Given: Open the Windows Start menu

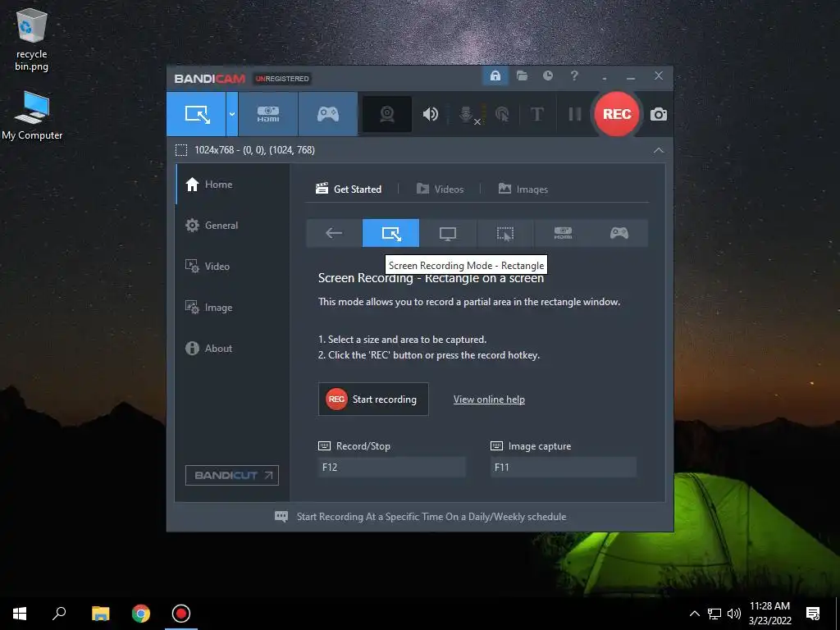Looking at the screenshot, I should tap(20, 614).
